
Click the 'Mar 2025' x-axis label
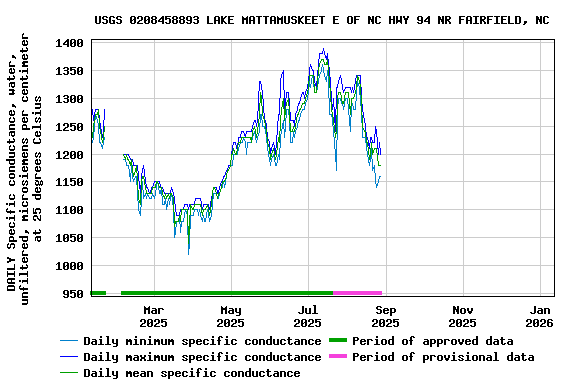pyautogui.click(x=154, y=317)
